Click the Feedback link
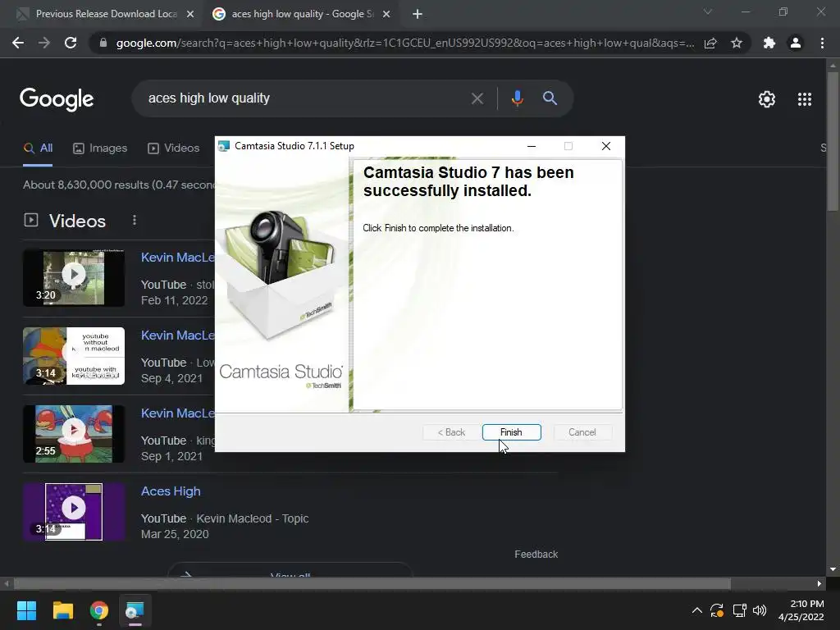The width and height of the screenshot is (840, 630). [536, 555]
